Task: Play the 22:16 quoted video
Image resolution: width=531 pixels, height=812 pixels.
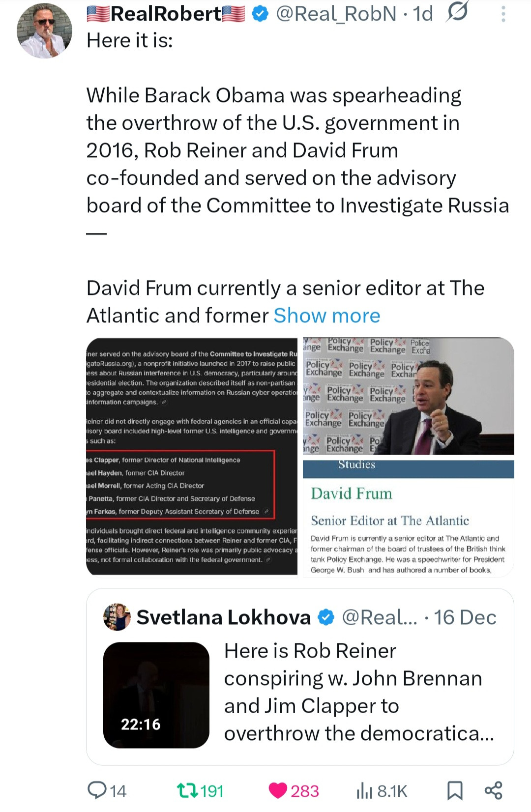Action: pyautogui.click(x=156, y=695)
